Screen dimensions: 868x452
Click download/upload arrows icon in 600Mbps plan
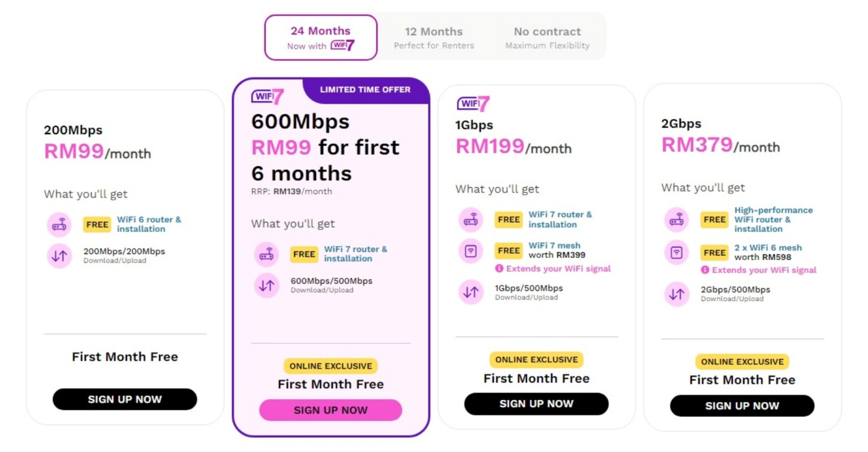(x=266, y=286)
